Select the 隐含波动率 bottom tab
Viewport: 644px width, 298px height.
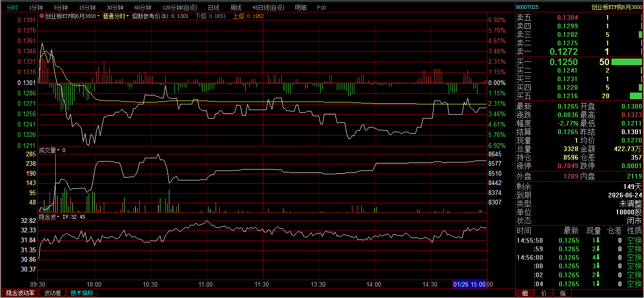point(20,293)
